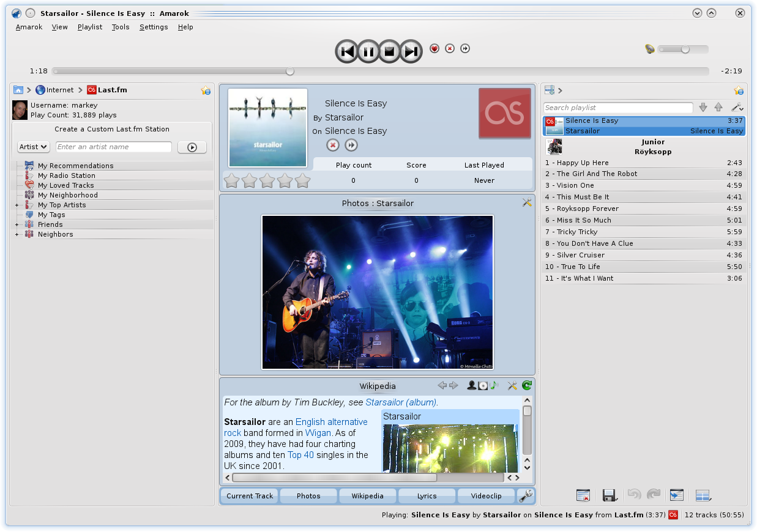Click the Starsailor album cover thumbnail
Screen dimensions: 757x532
click(268, 128)
